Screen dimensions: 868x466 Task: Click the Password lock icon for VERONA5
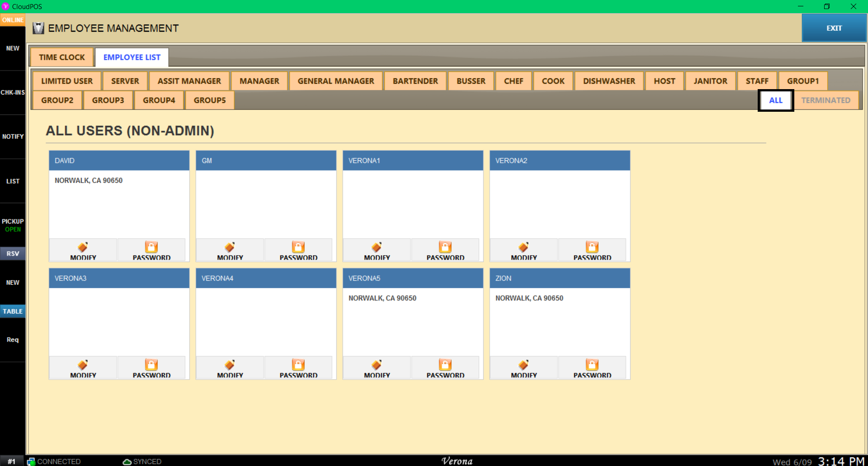445,365
